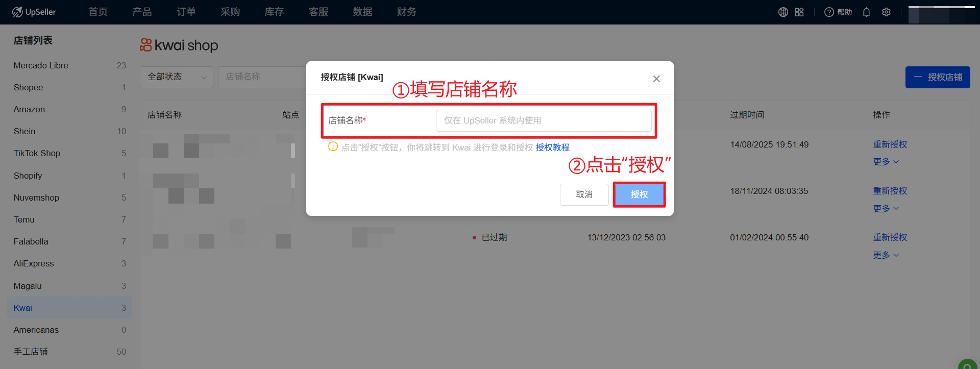Click the 取消 button
This screenshot has height=369, width=980.
pos(584,194)
